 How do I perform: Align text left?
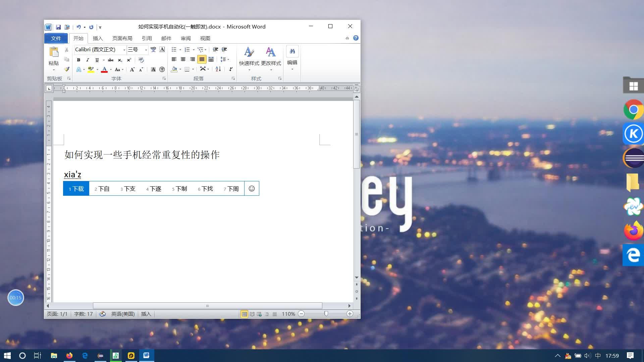(x=174, y=59)
